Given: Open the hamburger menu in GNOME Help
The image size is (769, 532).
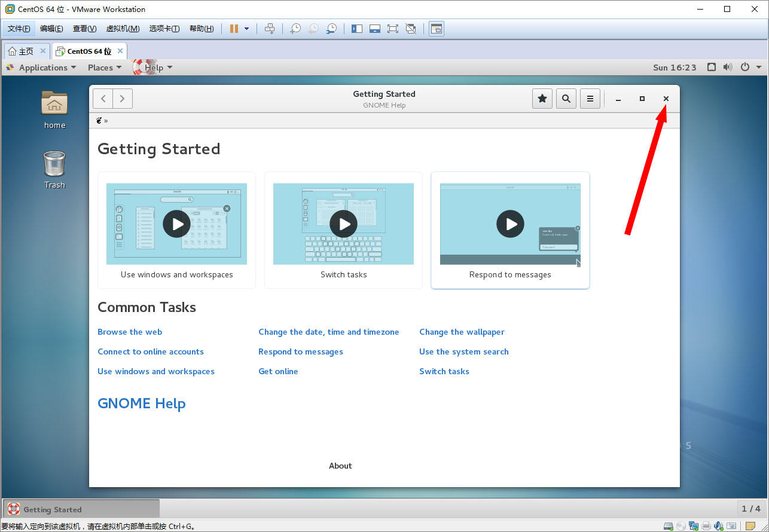Looking at the screenshot, I should [590, 99].
